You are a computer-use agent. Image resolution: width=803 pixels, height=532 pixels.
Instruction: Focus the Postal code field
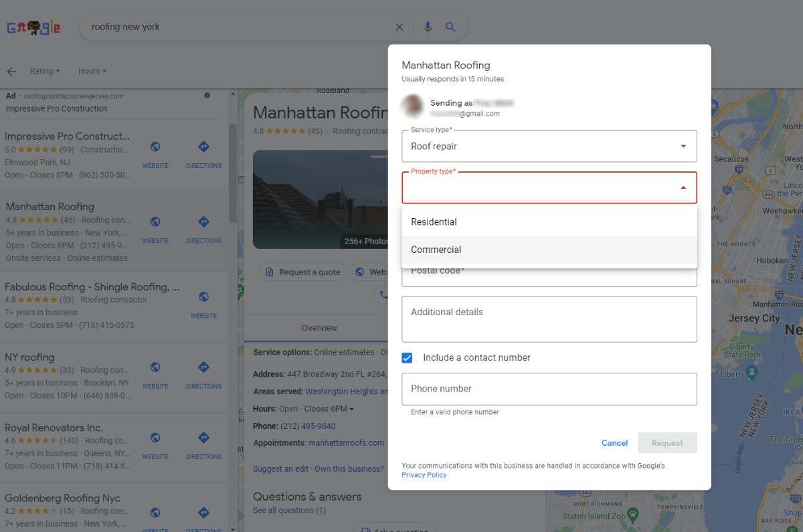[x=549, y=275]
